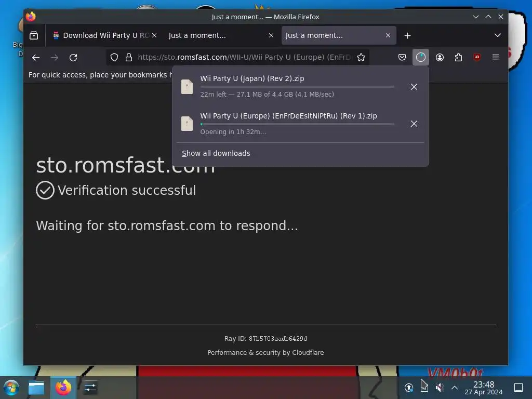532x399 pixels.
Task: Save page to Pocket
Action: pos(402,57)
